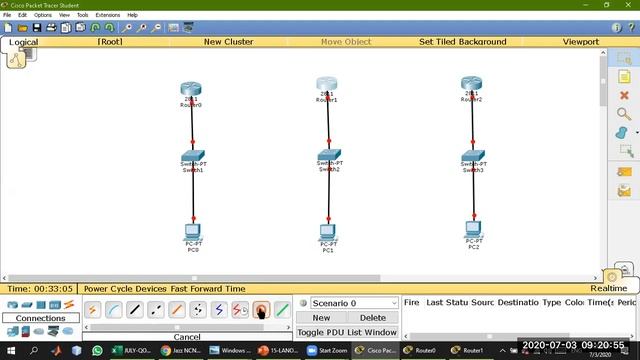Print using the printer toolbar icon

[x=51, y=28]
